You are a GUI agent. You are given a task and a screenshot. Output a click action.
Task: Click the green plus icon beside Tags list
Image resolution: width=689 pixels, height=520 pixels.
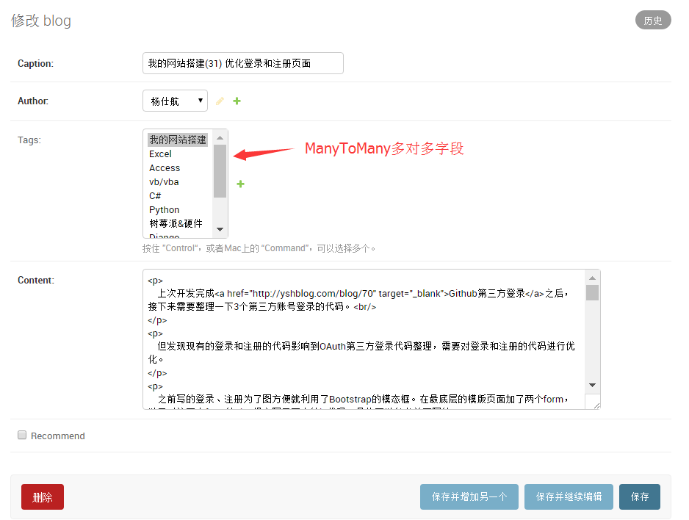point(240,184)
